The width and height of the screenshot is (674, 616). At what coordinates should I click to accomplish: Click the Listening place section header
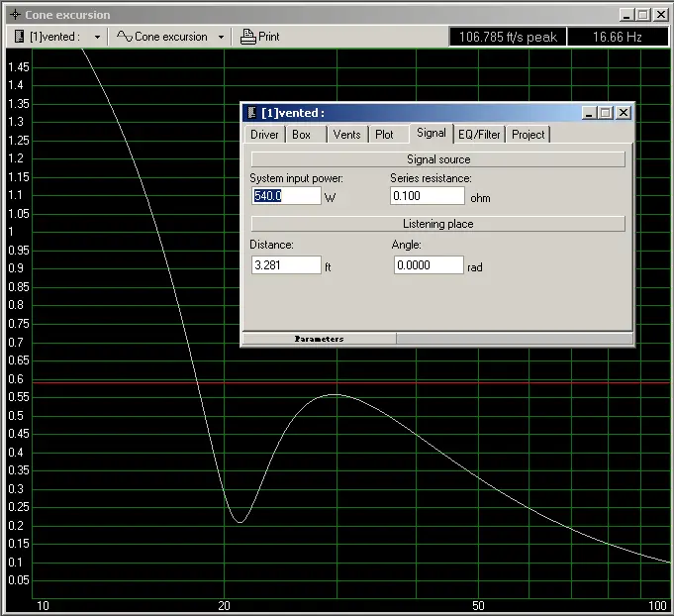[x=438, y=224]
